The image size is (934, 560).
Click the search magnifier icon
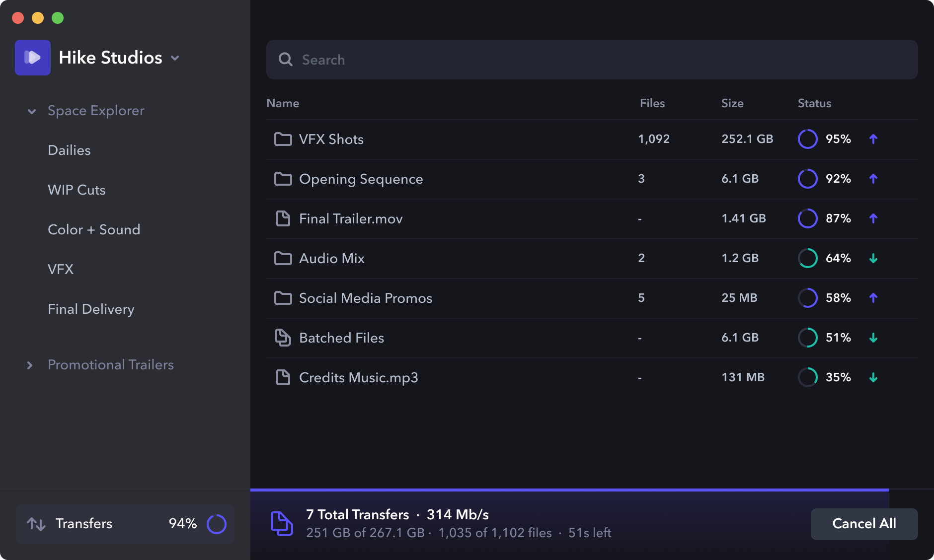tap(286, 60)
